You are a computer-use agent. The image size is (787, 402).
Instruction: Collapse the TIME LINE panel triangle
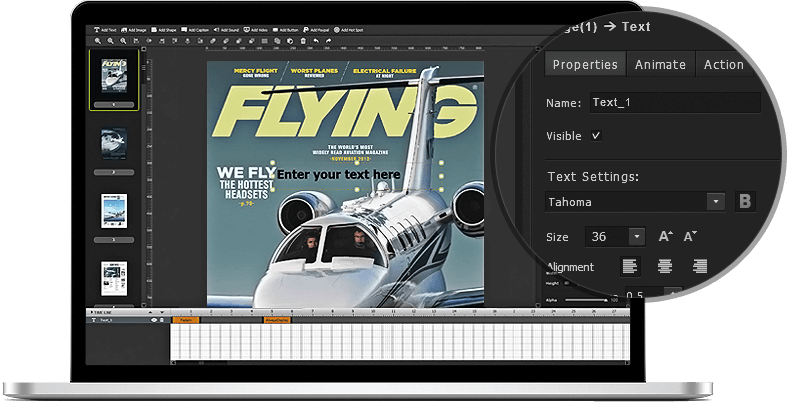pos(92,312)
